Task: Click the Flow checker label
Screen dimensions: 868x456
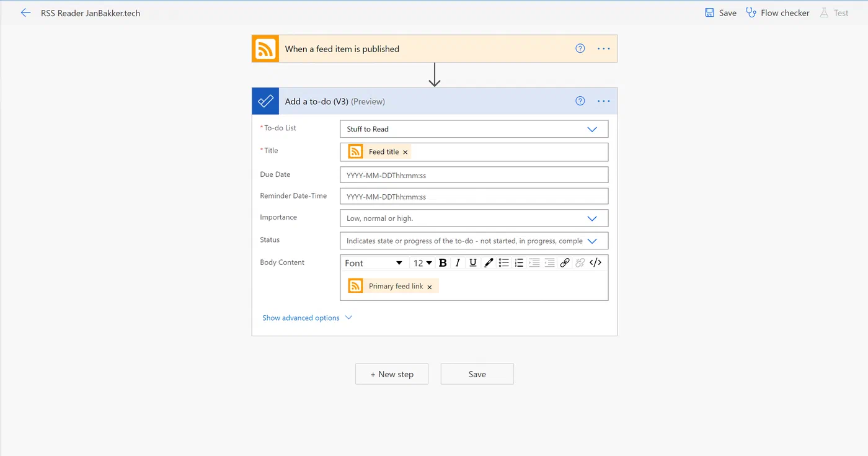Action: pyautogui.click(x=785, y=13)
